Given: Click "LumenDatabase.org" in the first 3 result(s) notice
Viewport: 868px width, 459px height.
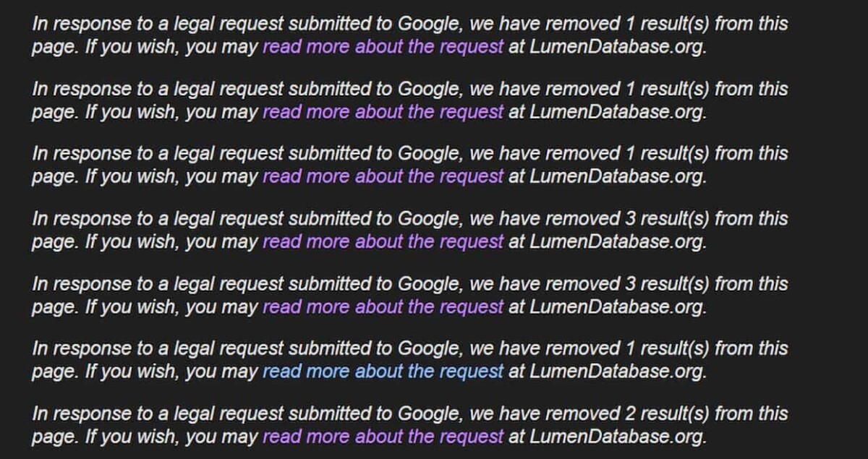Looking at the screenshot, I should (617, 242).
